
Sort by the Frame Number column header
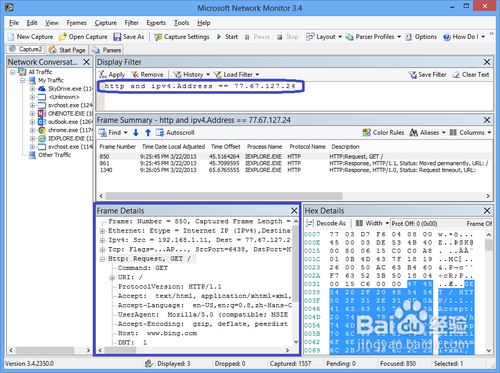[118, 147]
